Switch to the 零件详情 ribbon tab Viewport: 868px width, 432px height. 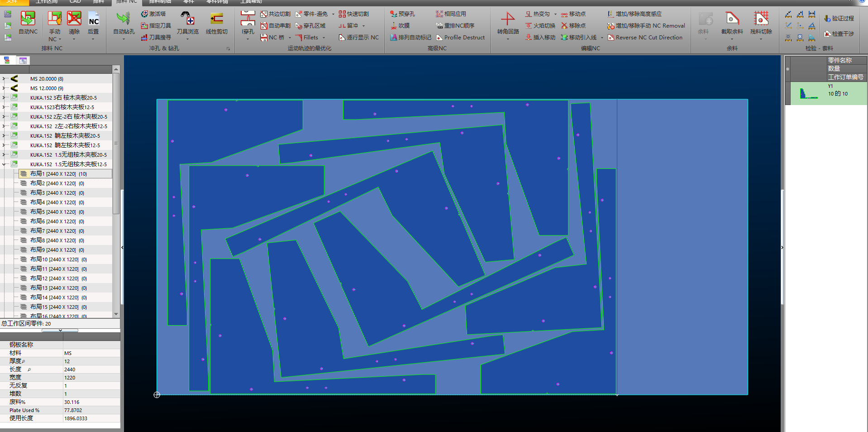217,2
